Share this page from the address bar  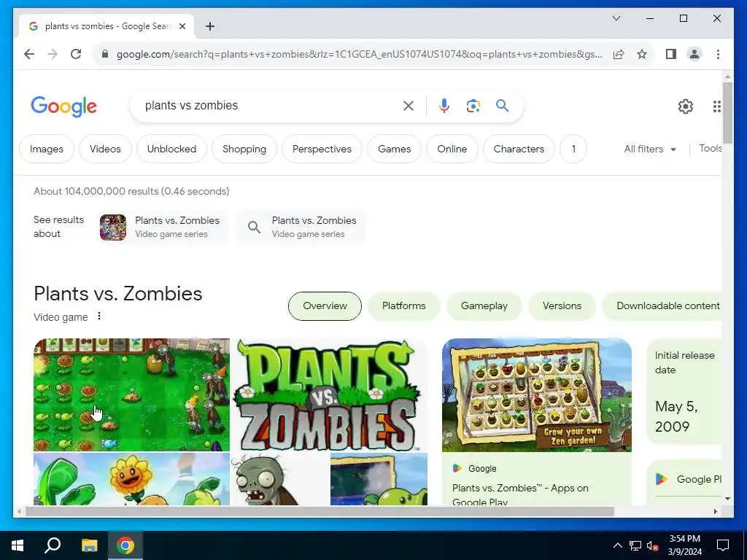pyautogui.click(x=619, y=54)
